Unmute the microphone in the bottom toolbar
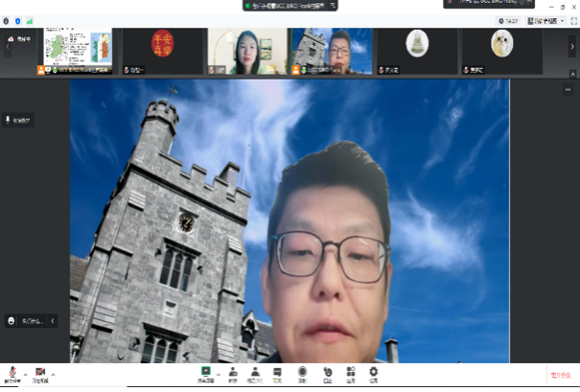580x392 pixels. coord(12,373)
